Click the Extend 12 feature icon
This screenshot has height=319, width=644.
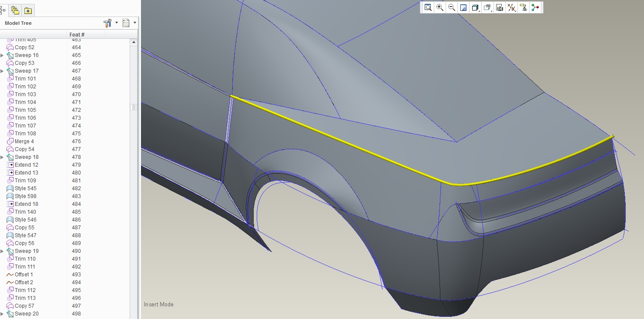[x=10, y=165]
